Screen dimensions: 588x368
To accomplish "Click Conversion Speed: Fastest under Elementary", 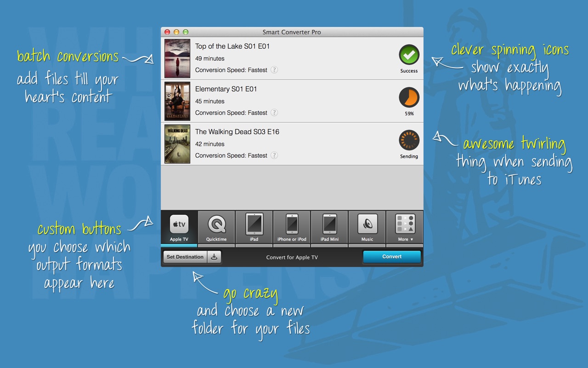I will (x=231, y=113).
